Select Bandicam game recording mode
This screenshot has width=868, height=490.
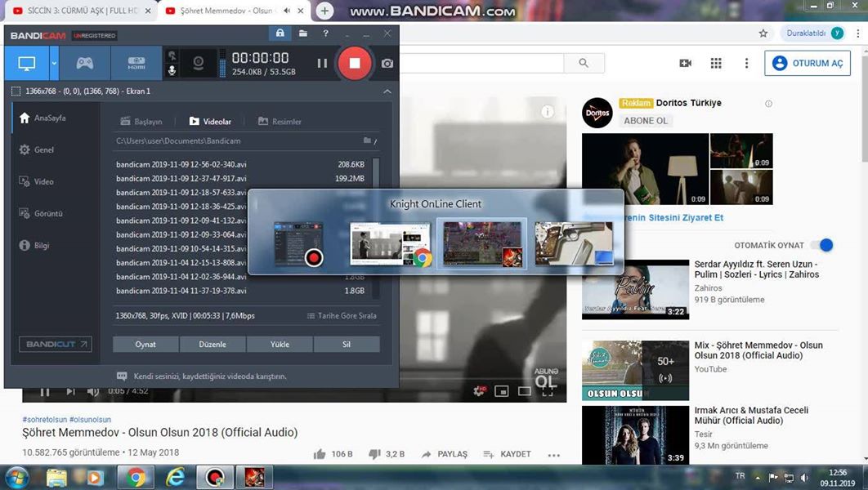coord(85,63)
